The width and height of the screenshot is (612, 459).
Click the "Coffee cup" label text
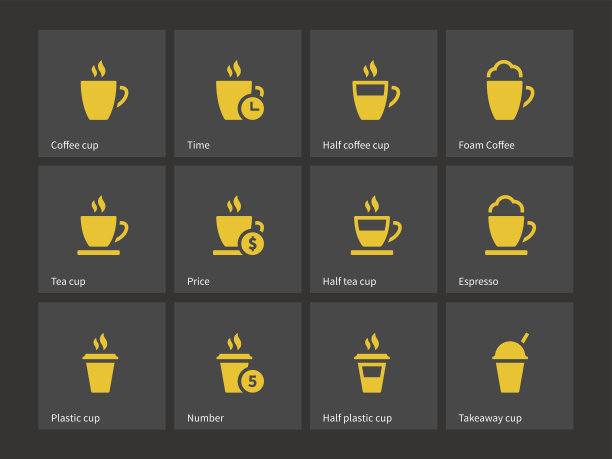[x=75, y=145]
